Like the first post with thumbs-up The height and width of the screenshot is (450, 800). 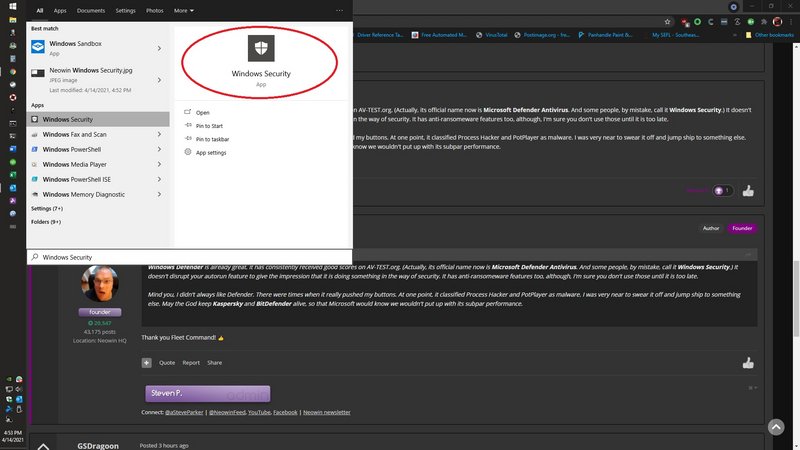pos(748,191)
